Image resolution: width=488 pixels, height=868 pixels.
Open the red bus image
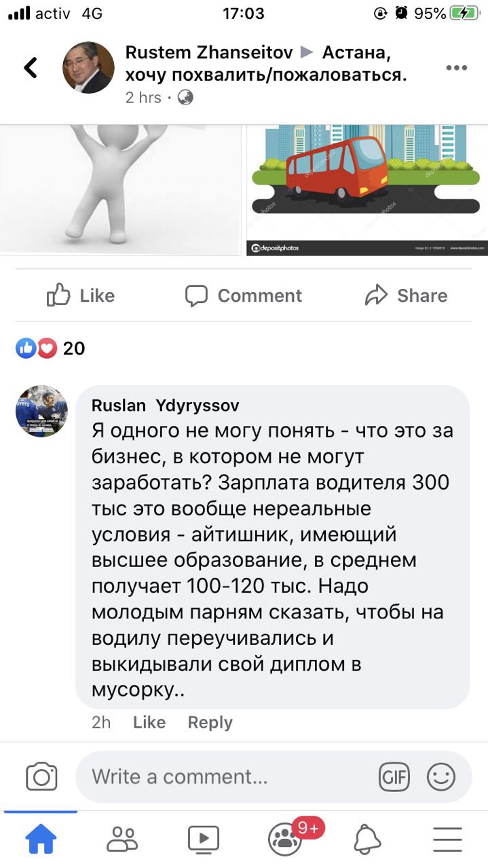click(367, 190)
